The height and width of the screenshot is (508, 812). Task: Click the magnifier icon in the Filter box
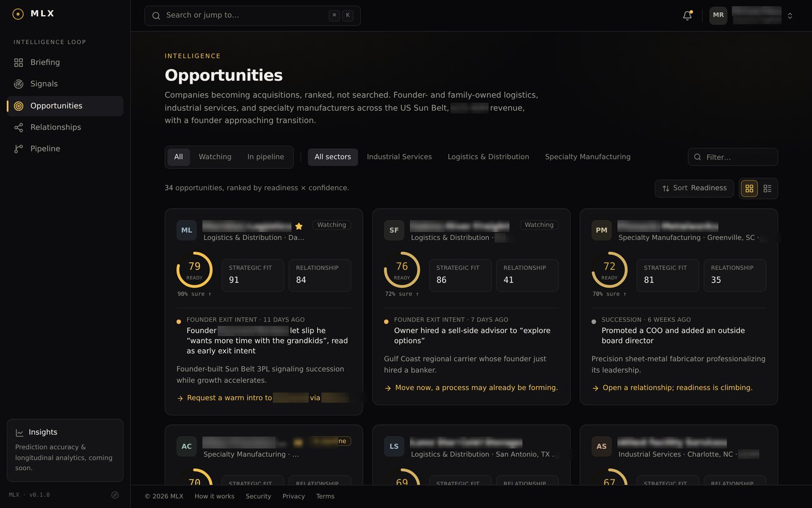[x=698, y=157]
